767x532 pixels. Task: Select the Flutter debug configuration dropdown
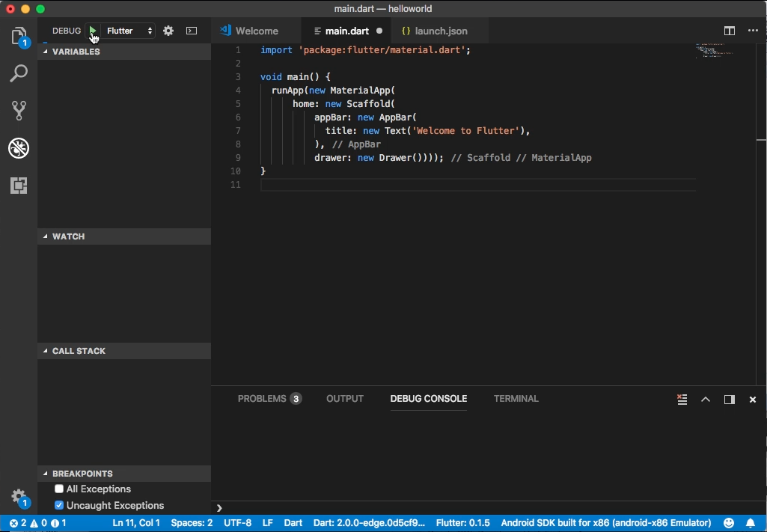click(x=129, y=31)
